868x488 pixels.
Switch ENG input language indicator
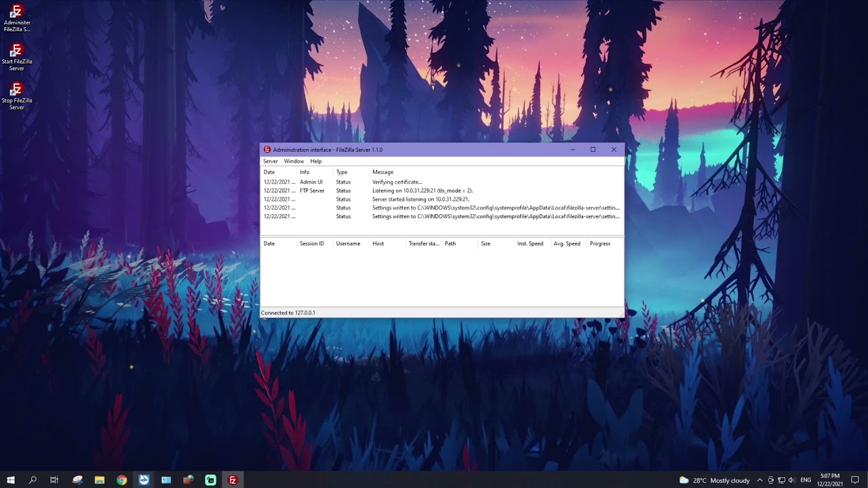click(806, 480)
